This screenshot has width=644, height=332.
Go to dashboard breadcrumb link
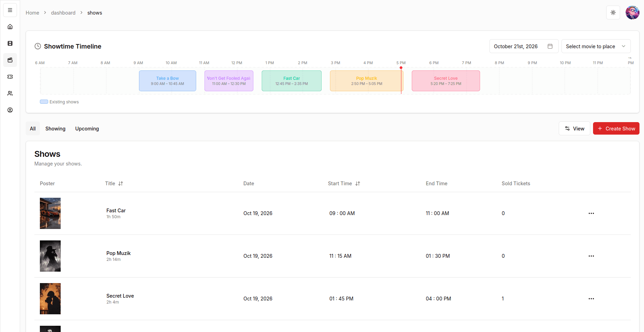(63, 13)
